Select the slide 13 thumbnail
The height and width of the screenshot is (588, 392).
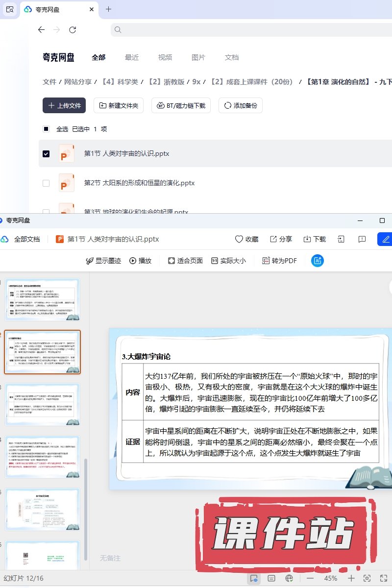click(42, 404)
